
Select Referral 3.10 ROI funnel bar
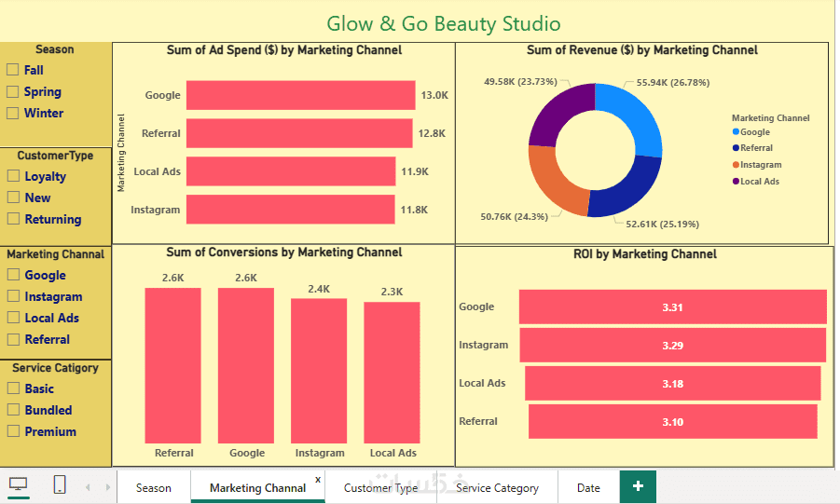click(x=673, y=421)
